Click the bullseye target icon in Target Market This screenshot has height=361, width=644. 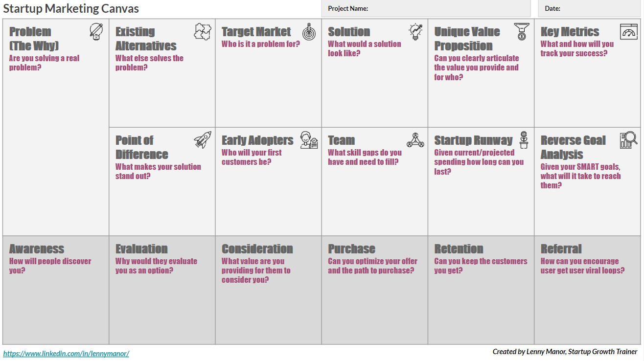(x=309, y=32)
